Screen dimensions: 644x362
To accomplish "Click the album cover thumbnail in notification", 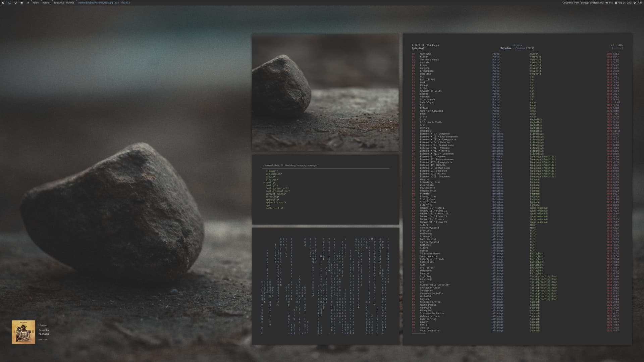I will click(23, 332).
